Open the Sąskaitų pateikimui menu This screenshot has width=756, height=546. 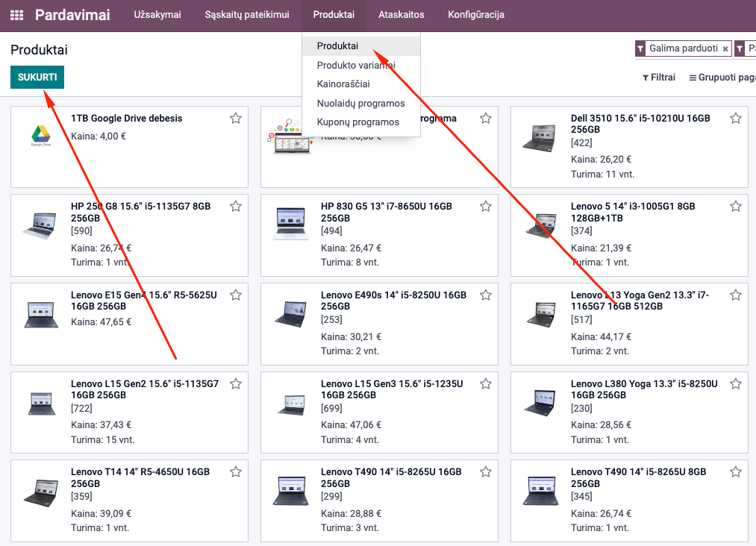[247, 15]
